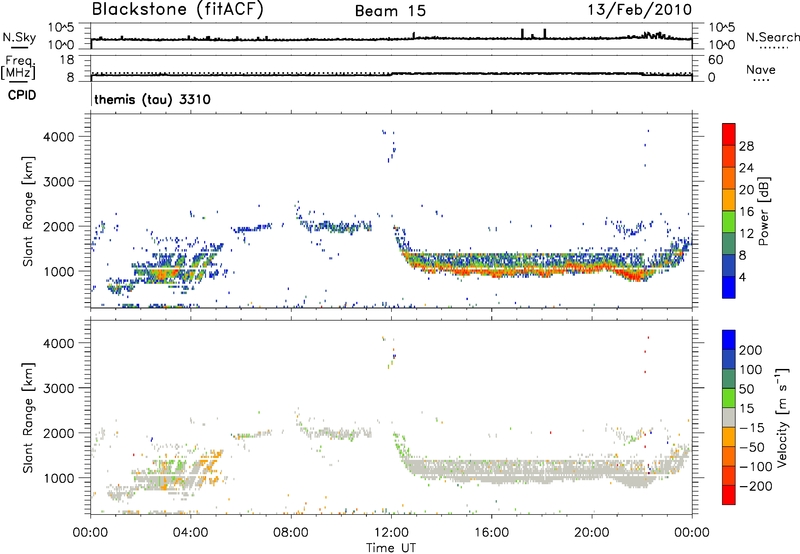Select the "12:00" time tick label
The image size is (800, 554).
pos(391,533)
